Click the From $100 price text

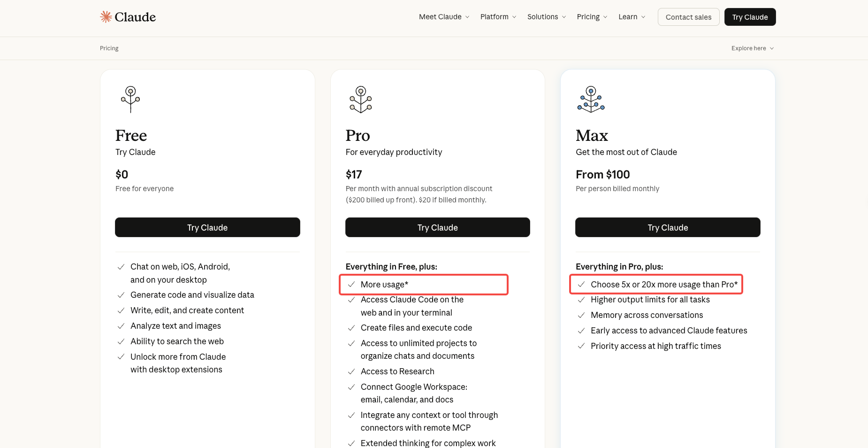[x=603, y=175]
